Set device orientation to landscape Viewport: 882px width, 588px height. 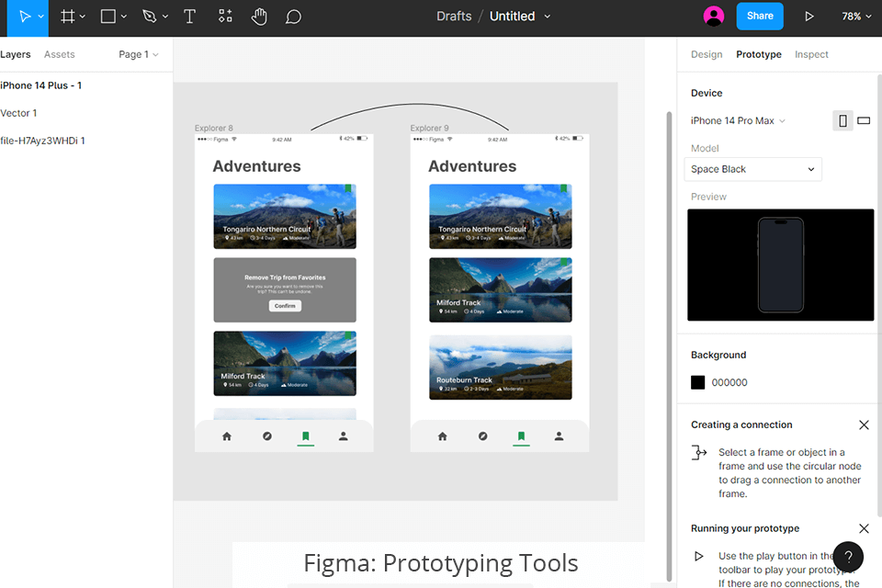click(864, 120)
